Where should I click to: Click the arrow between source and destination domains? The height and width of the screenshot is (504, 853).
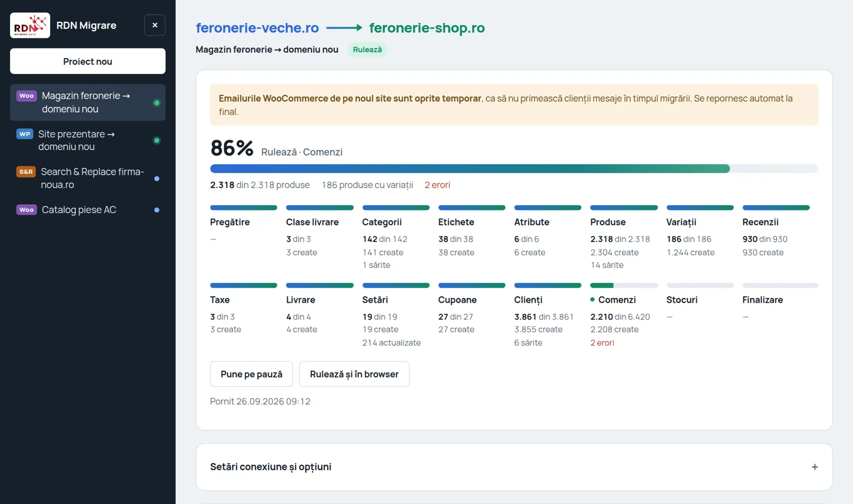344,28
